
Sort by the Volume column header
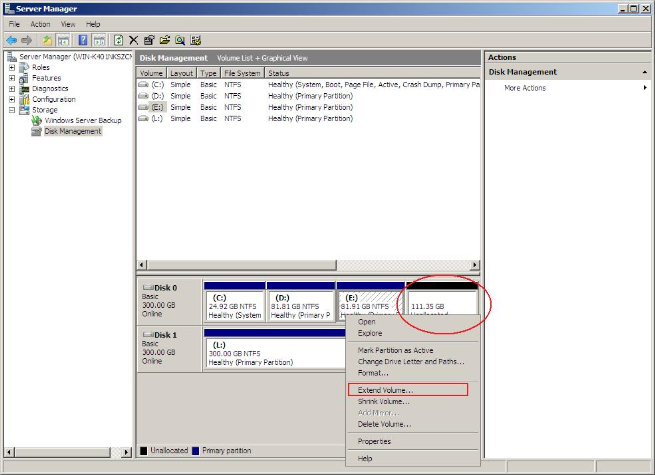point(151,73)
